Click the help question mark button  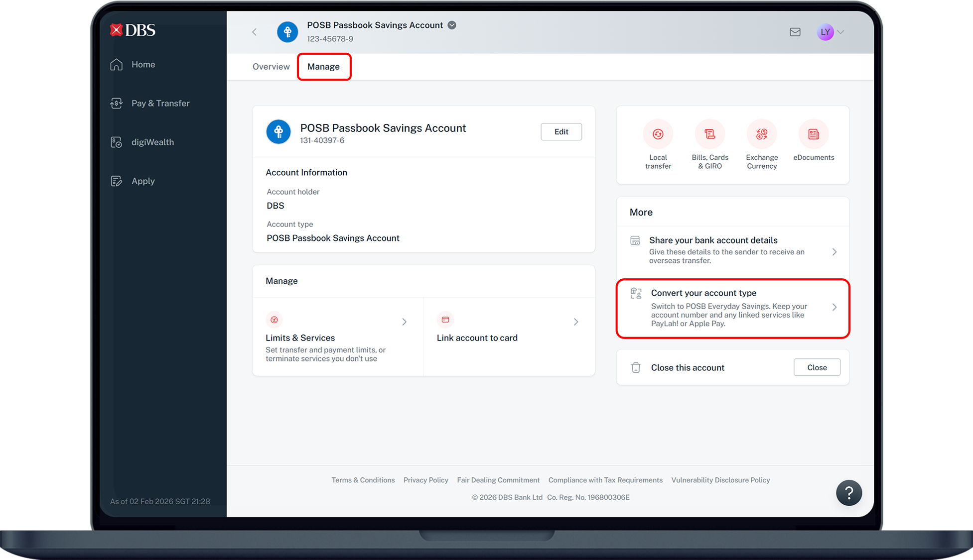click(848, 493)
